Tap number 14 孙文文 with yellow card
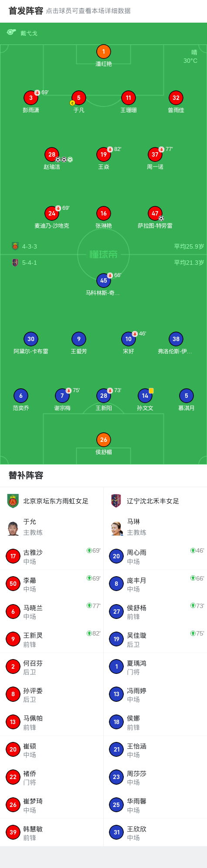Screen dimensions: 207x868 click(145, 396)
